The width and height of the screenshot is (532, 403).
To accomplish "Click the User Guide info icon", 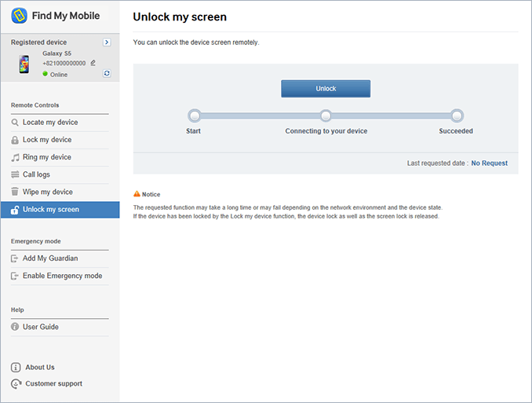I will click(x=16, y=327).
